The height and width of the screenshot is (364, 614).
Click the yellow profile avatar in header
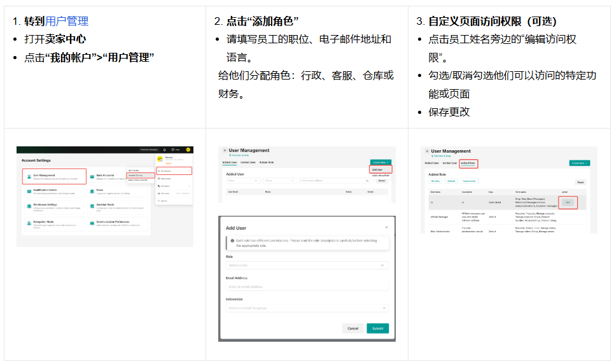pos(188,150)
